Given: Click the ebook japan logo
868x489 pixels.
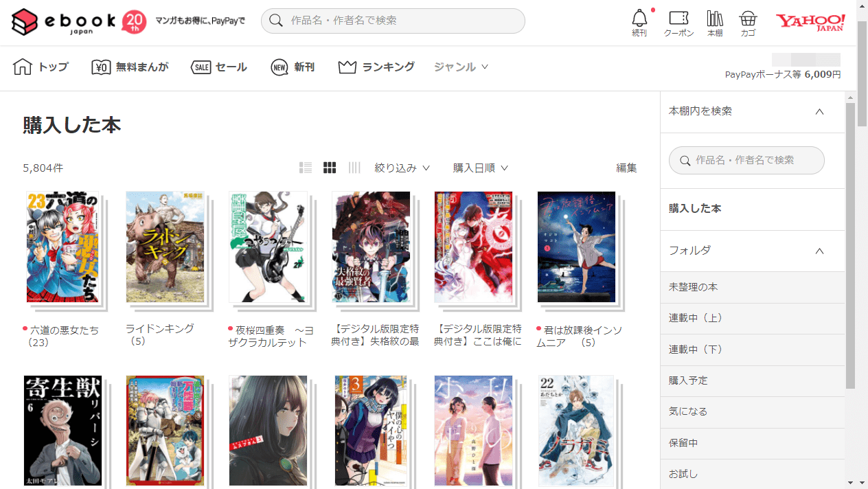Looking at the screenshot, I should [63, 22].
